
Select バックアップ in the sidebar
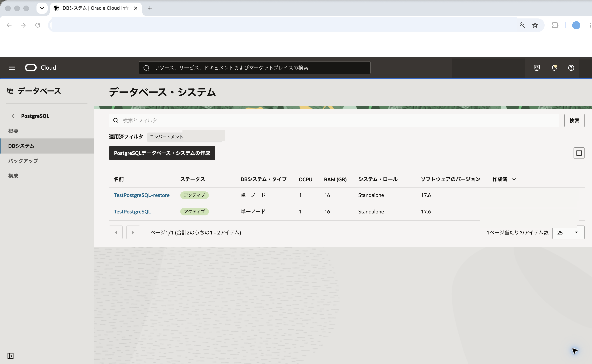23,161
